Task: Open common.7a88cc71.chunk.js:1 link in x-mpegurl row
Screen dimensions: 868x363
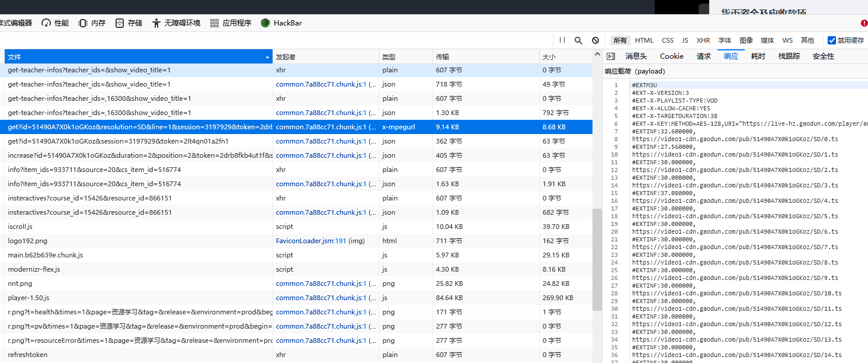Action: click(x=321, y=127)
